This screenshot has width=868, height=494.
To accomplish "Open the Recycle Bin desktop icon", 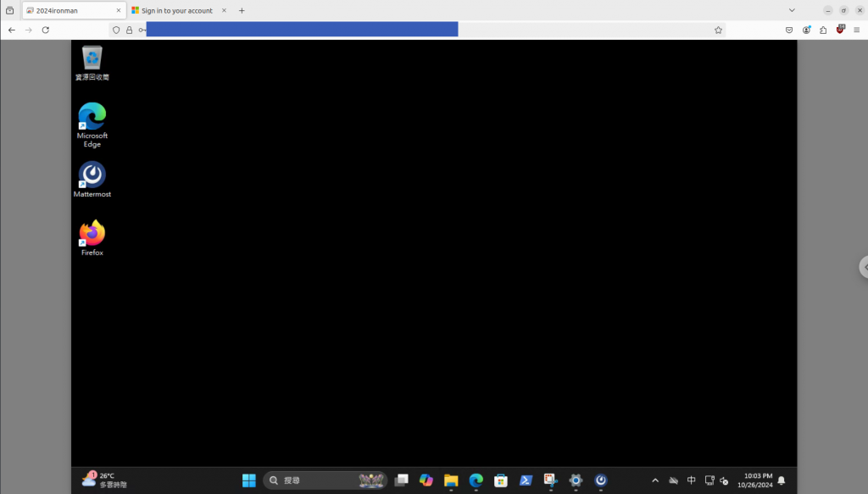I will 92,63.
